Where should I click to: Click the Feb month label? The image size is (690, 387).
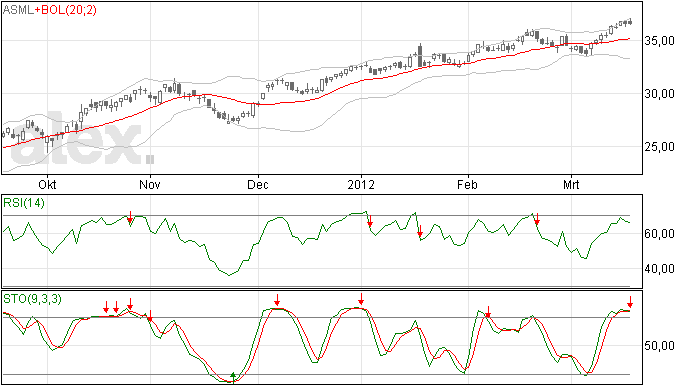(467, 184)
